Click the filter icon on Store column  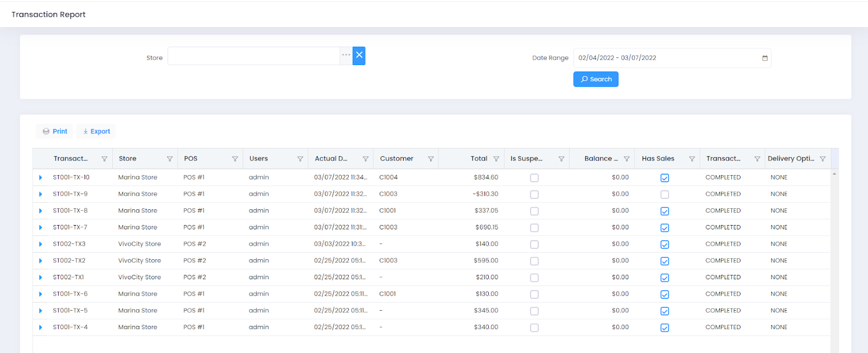[169, 159]
